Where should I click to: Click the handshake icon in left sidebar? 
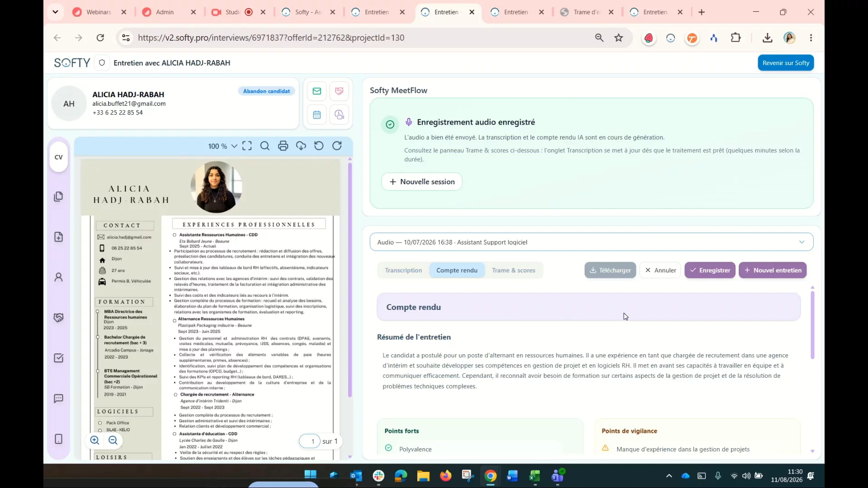59,318
